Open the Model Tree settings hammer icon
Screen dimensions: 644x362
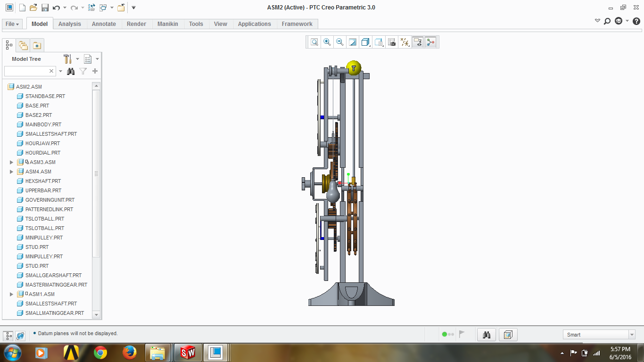tap(67, 59)
